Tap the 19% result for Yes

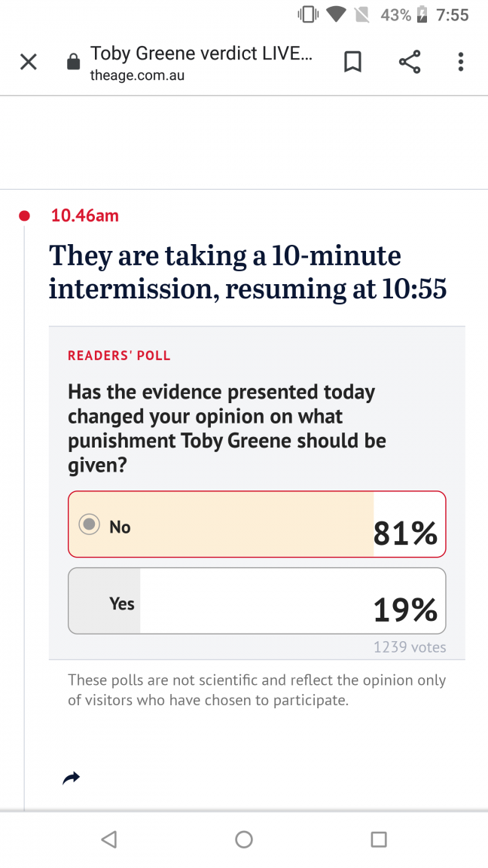[405, 610]
